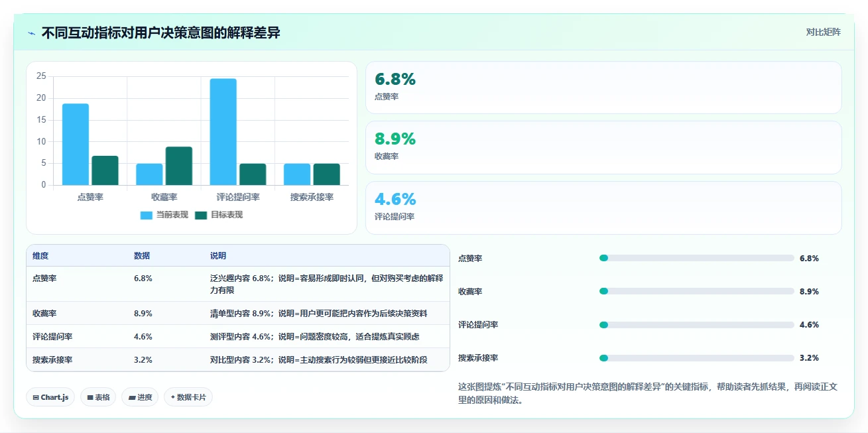This screenshot has height=433, width=868.
Task: Click the title 不同互动指标对用户决策意图的解释差异
Action: point(161,33)
